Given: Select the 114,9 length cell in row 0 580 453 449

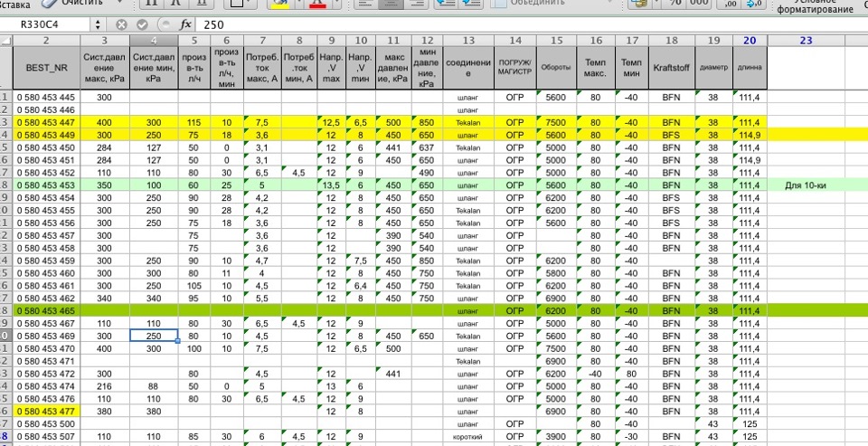Looking at the screenshot, I should [x=750, y=135].
